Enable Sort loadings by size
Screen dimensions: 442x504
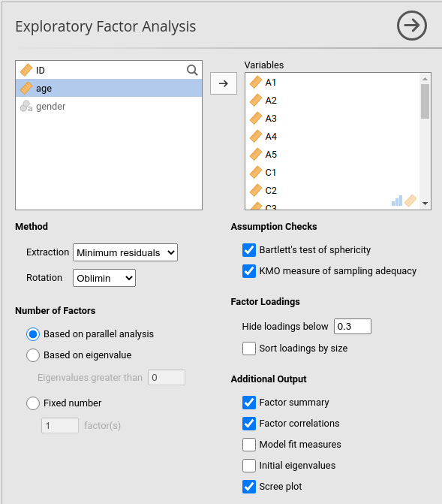(x=249, y=349)
